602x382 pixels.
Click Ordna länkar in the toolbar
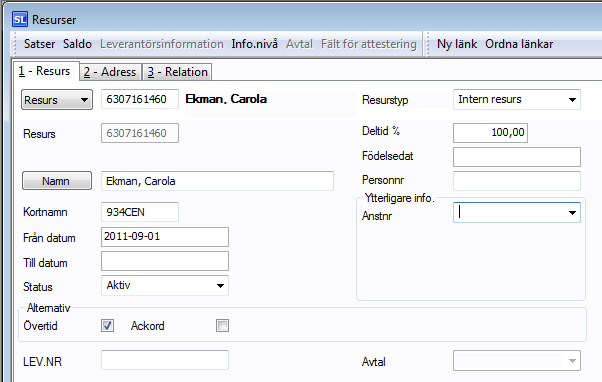(519, 44)
